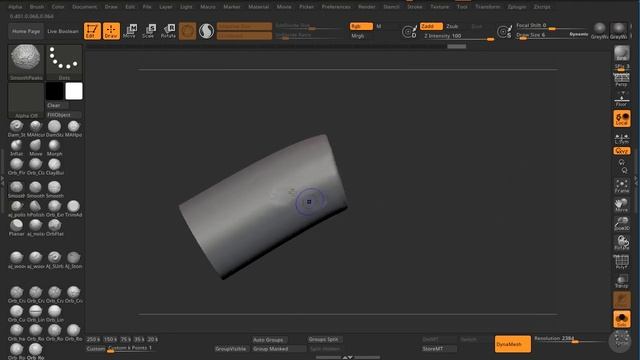This screenshot has height=360, width=640.
Task: Choose the Planar brush
Action: pos(17,228)
